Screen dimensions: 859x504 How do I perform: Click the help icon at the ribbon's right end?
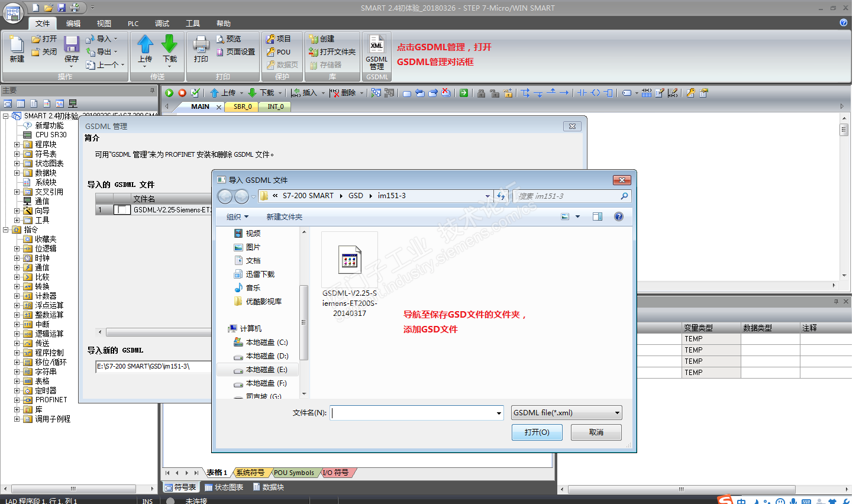(x=844, y=22)
